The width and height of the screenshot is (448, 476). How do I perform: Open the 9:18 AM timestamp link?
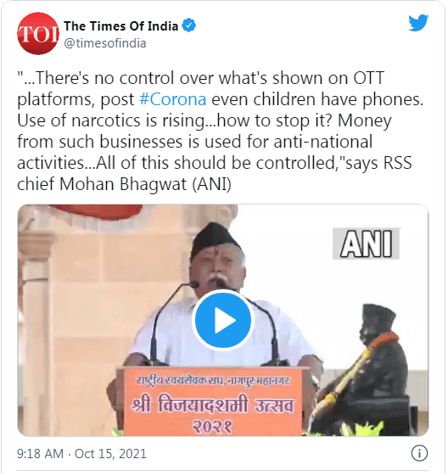click(x=40, y=454)
